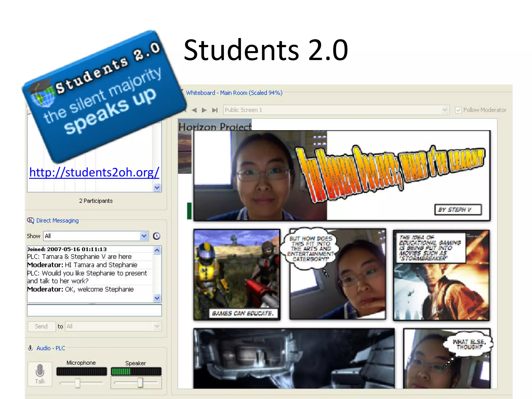Click the 2 Participants label
This screenshot has width=532, height=399.
click(96, 201)
